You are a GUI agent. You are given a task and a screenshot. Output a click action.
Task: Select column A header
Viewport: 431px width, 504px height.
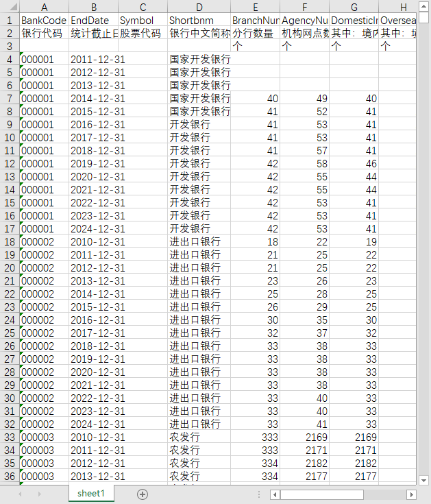point(45,7)
